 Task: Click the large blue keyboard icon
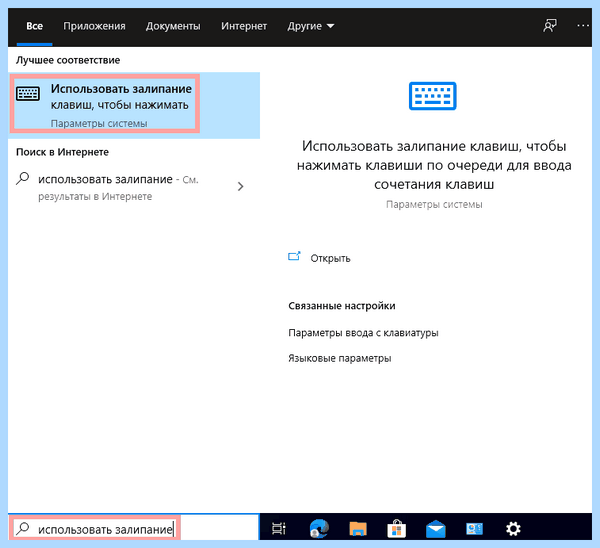[x=432, y=96]
